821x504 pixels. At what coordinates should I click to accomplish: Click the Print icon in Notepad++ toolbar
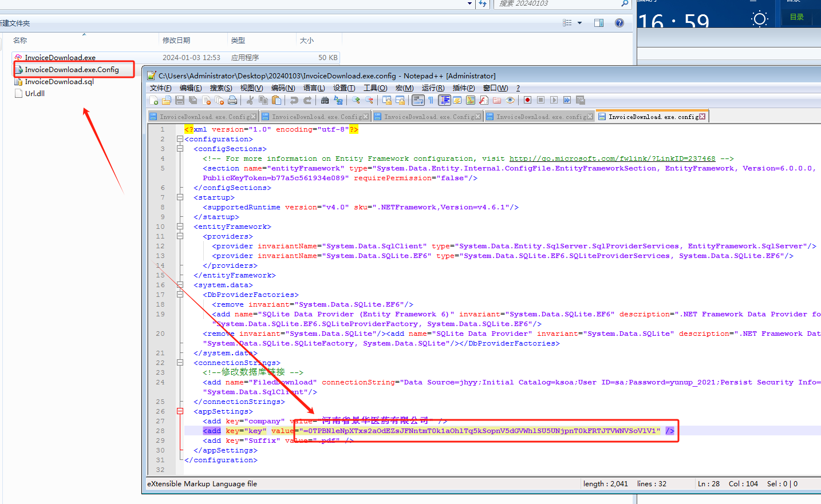(232, 100)
